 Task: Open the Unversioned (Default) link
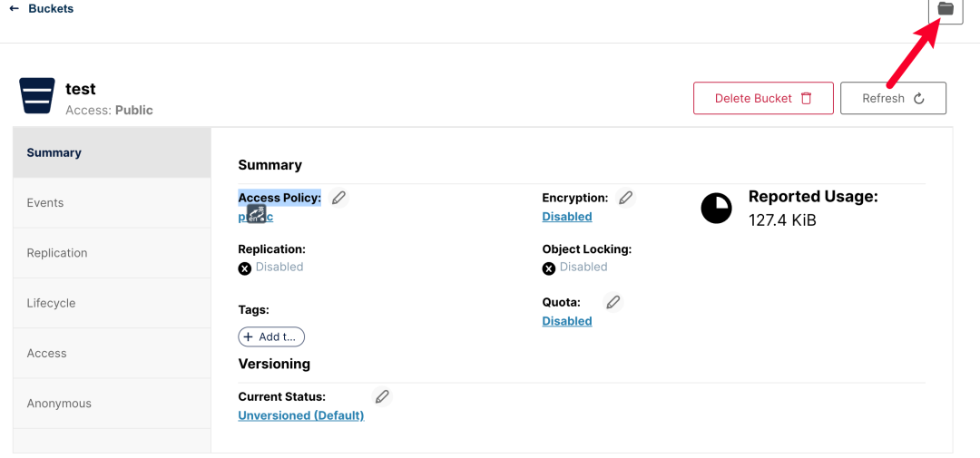(300, 415)
